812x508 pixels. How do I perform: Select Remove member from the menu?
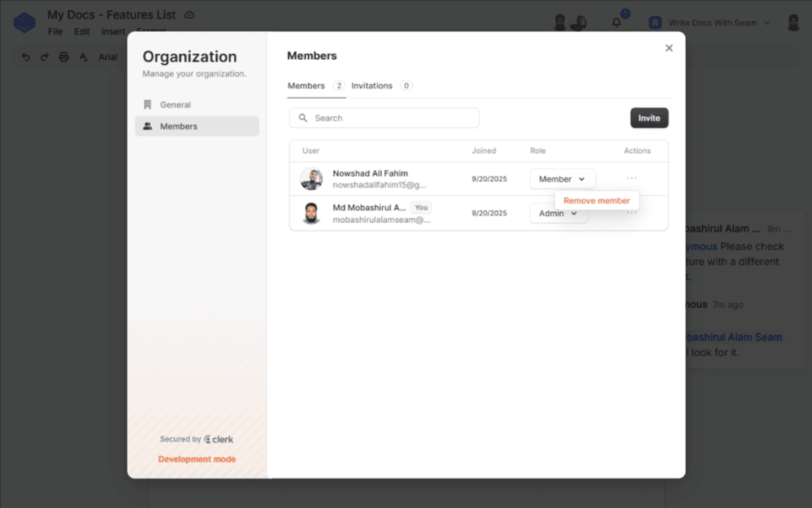596,201
